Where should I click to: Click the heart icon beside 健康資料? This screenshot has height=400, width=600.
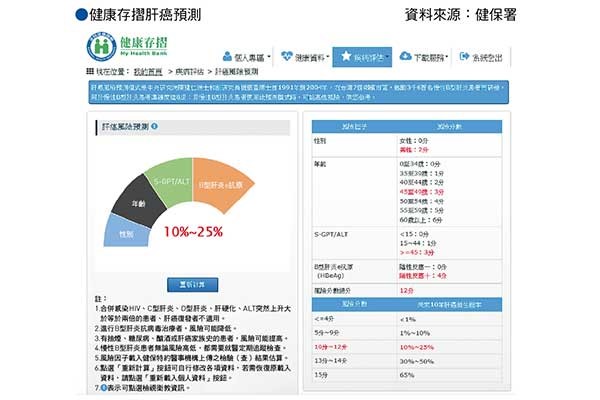pos(288,57)
